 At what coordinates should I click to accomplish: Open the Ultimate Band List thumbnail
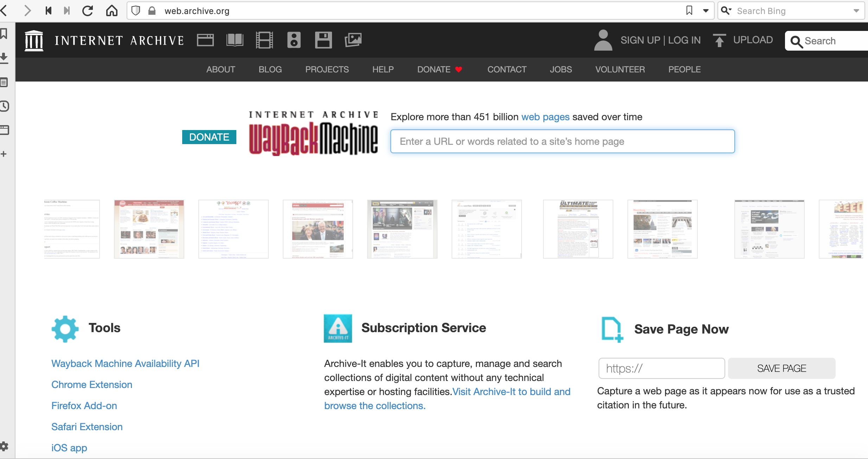click(x=578, y=229)
